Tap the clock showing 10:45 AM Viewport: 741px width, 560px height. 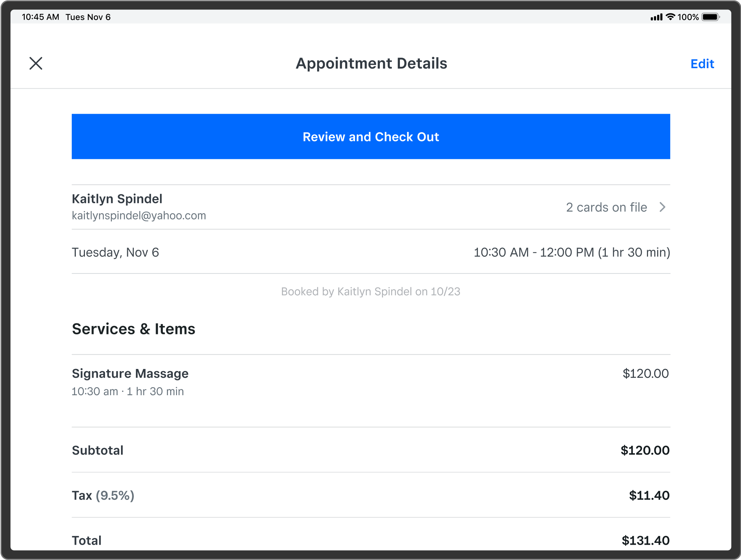pos(40,17)
